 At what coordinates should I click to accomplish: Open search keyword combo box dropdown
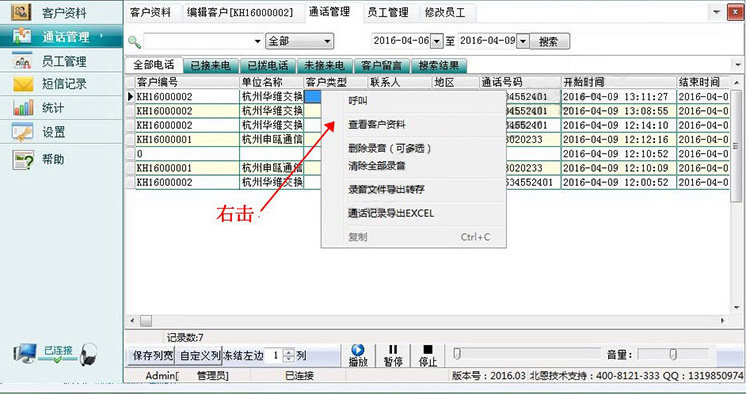click(257, 42)
